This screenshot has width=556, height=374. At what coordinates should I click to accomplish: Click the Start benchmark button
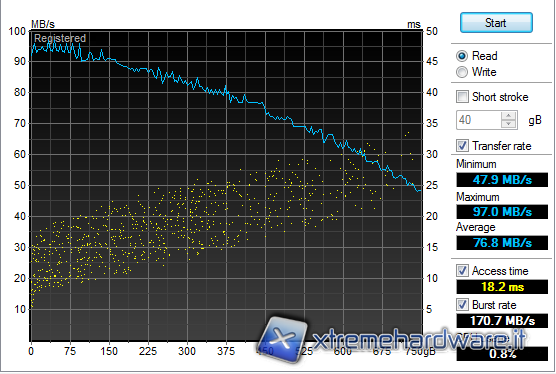pyautogui.click(x=496, y=23)
